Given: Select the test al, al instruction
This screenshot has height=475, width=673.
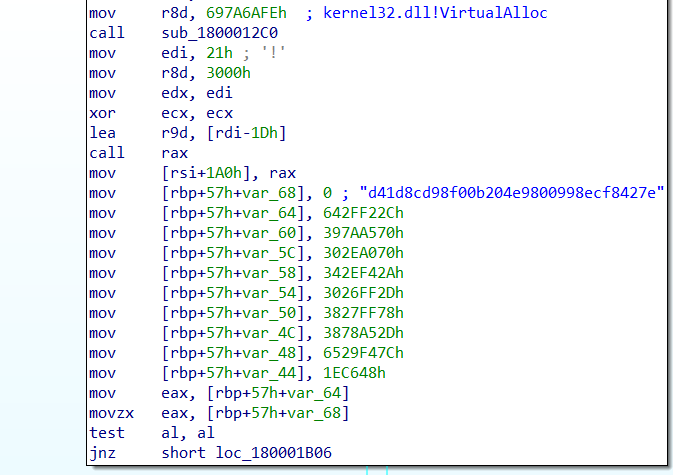Looking at the screenshot, I should point(152,433).
